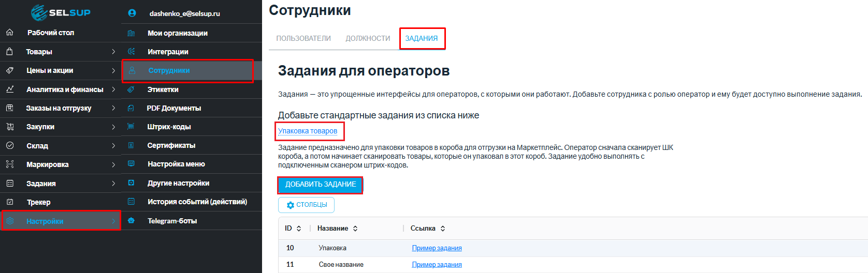Expand the Товары menu chevron
The height and width of the screenshot is (273, 868).
[113, 52]
